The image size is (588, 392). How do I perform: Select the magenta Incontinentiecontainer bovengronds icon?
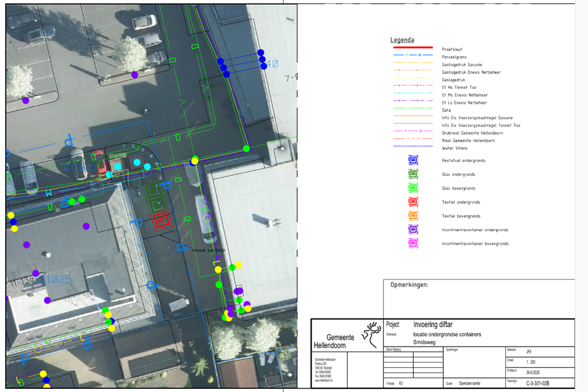413,244
